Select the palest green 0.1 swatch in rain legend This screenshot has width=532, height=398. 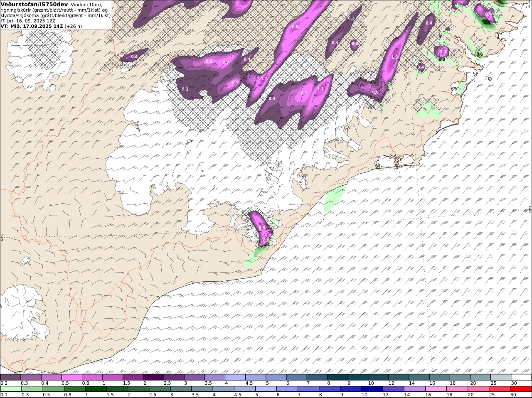pos(11,389)
